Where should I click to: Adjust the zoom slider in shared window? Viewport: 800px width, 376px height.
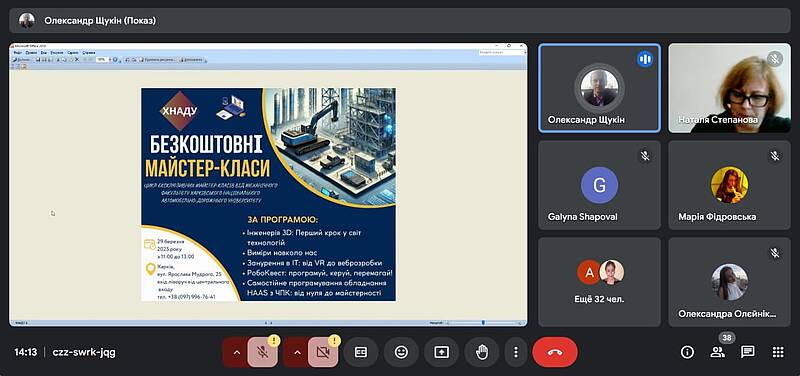(x=483, y=322)
